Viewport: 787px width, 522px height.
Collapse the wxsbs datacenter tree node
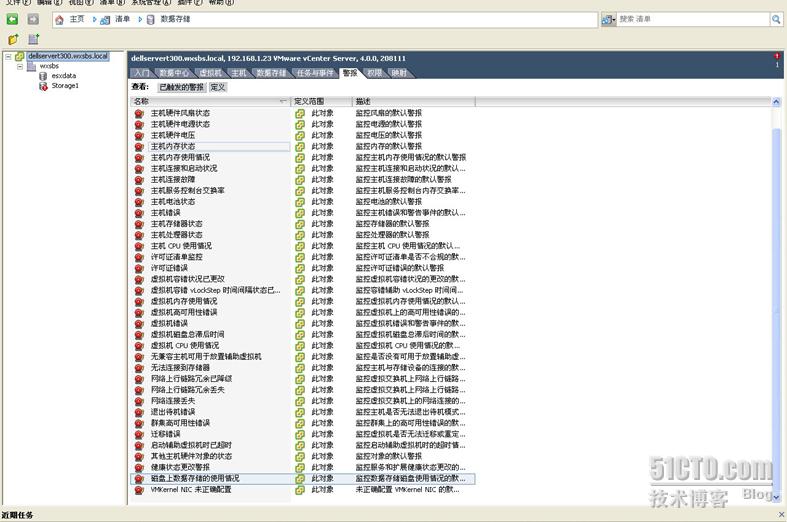tap(20, 66)
